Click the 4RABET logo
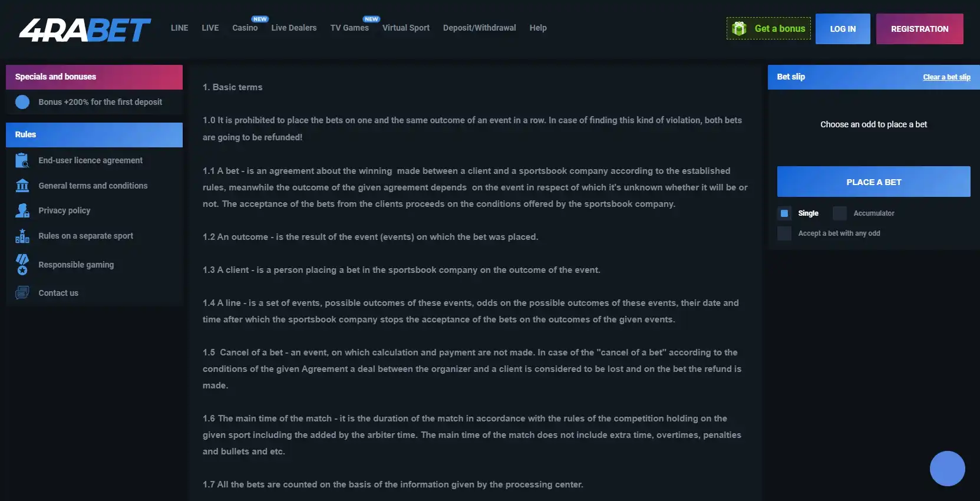This screenshot has height=501, width=980. [85, 29]
